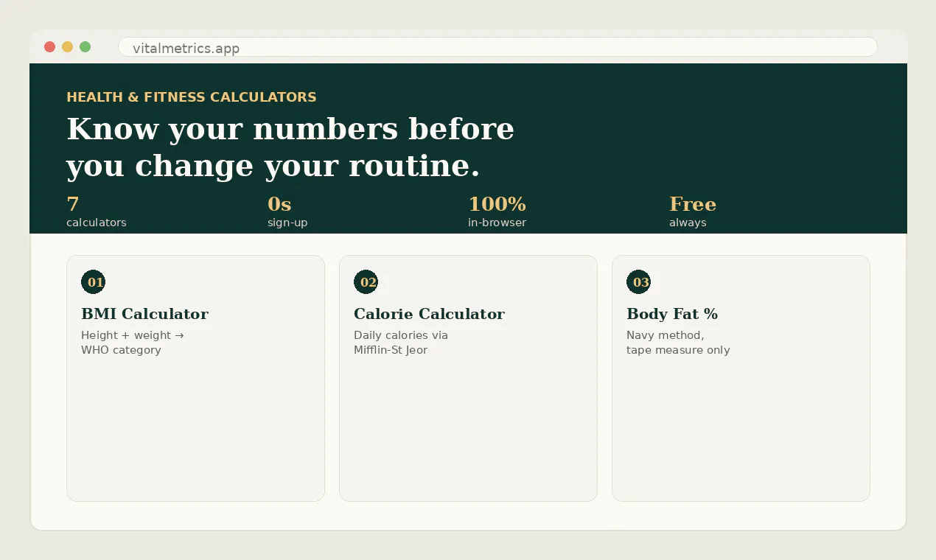Click the vitalmetrics.app address bar
This screenshot has height=560, width=936.
click(497, 47)
